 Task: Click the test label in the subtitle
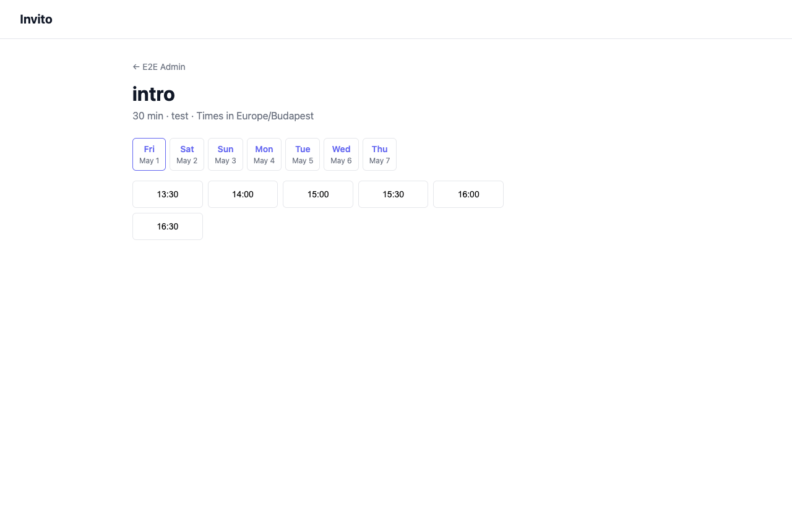180,116
